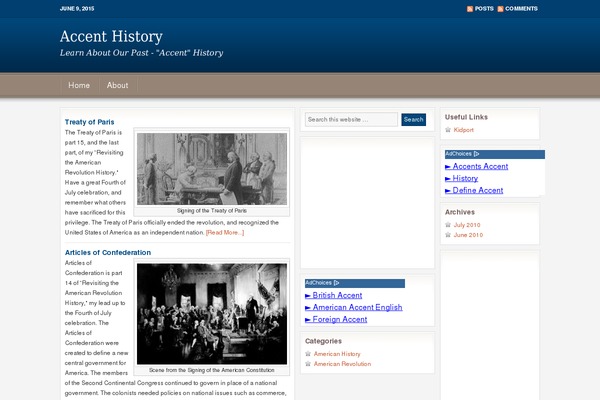Open the June 2010 archive
This screenshot has height=400, width=600.
(468, 235)
